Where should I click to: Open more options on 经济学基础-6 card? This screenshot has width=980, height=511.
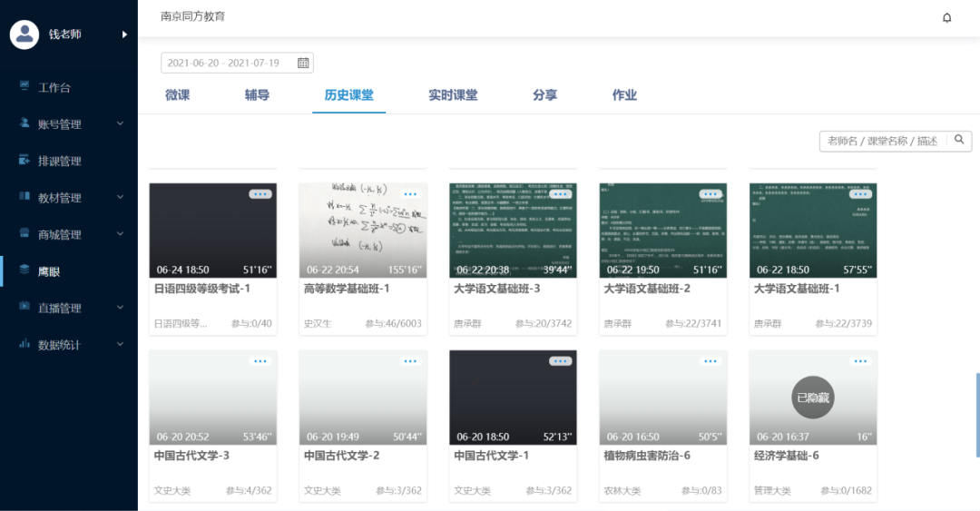860,361
